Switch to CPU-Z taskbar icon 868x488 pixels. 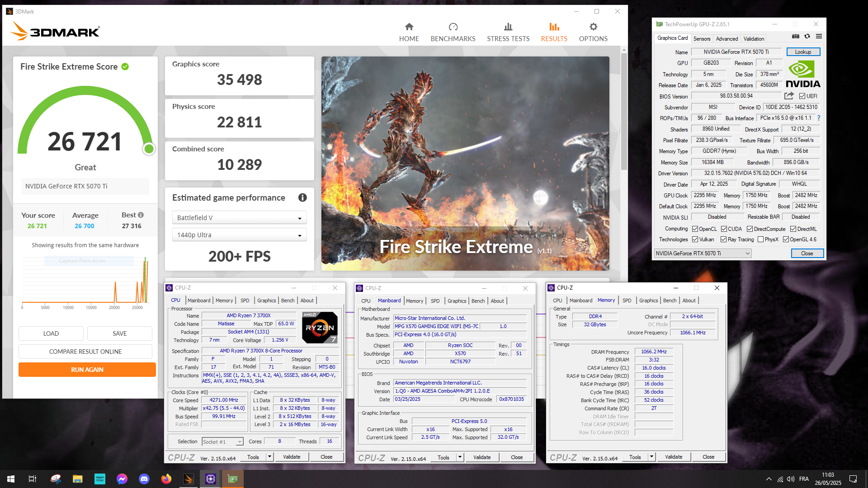click(211, 479)
